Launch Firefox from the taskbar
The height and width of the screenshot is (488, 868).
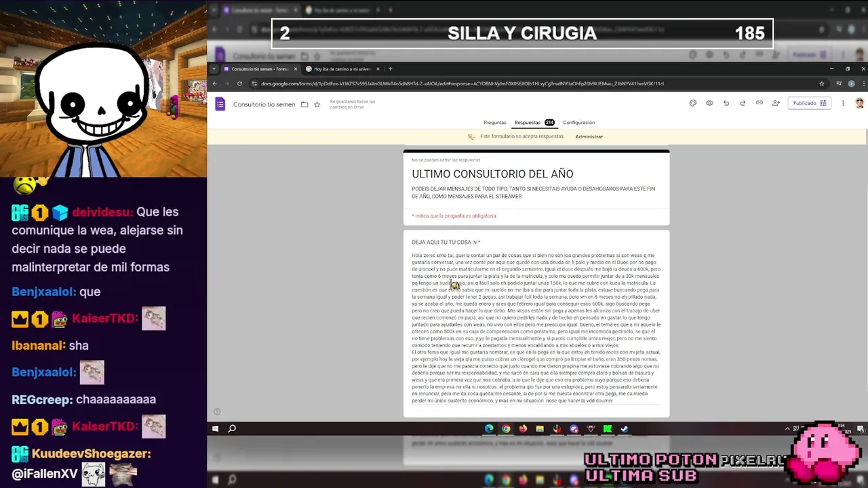(x=523, y=428)
